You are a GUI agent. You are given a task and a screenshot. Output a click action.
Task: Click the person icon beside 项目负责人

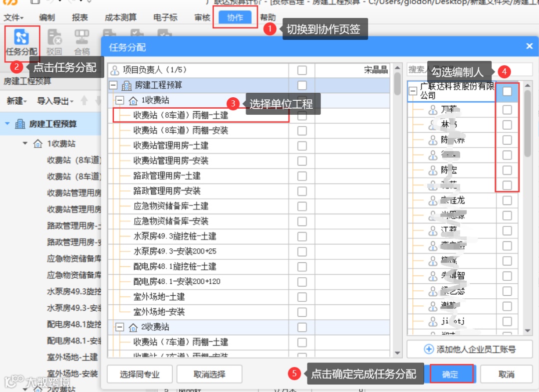(115, 70)
